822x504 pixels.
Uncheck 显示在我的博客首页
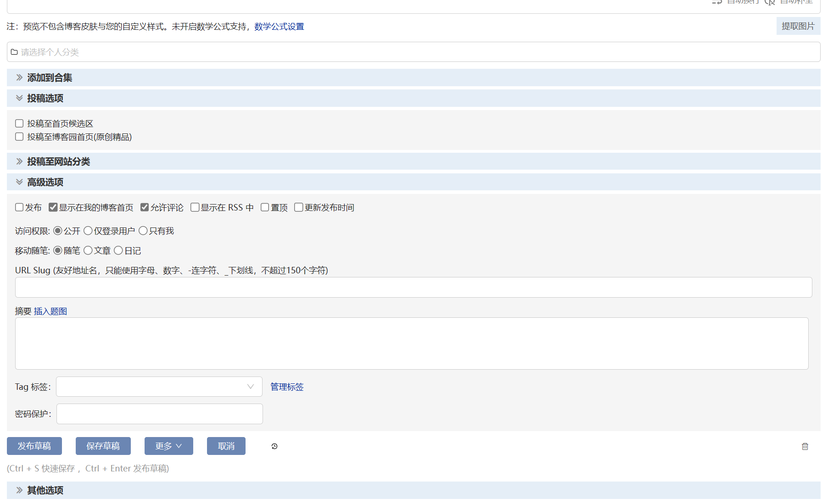pyautogui.click(x=53, y=207)
